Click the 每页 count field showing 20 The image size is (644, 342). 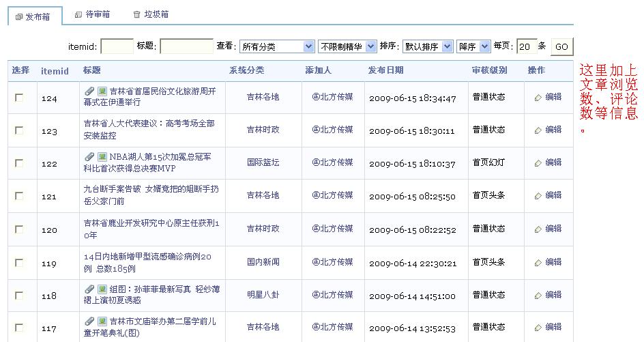pyautogui.click(x=527, y=46)
